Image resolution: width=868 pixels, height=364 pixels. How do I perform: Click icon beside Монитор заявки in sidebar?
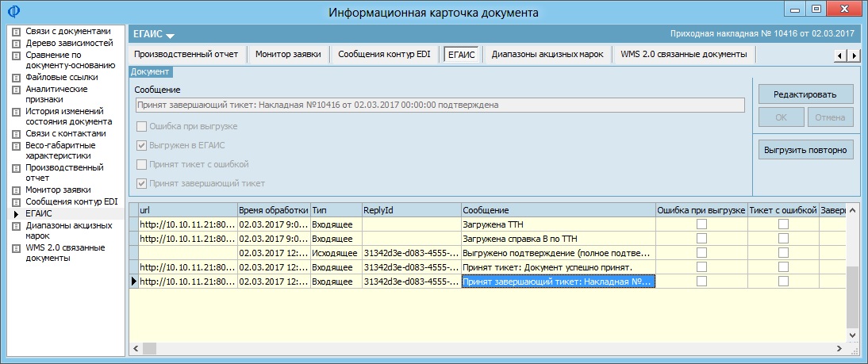[x=16, y=190]
